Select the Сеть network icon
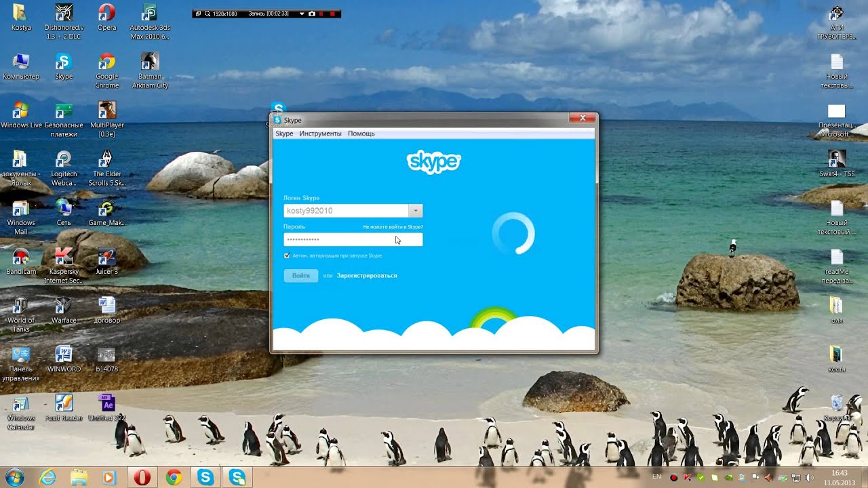Viewport: 868px width, 488px height. point(64,213)
